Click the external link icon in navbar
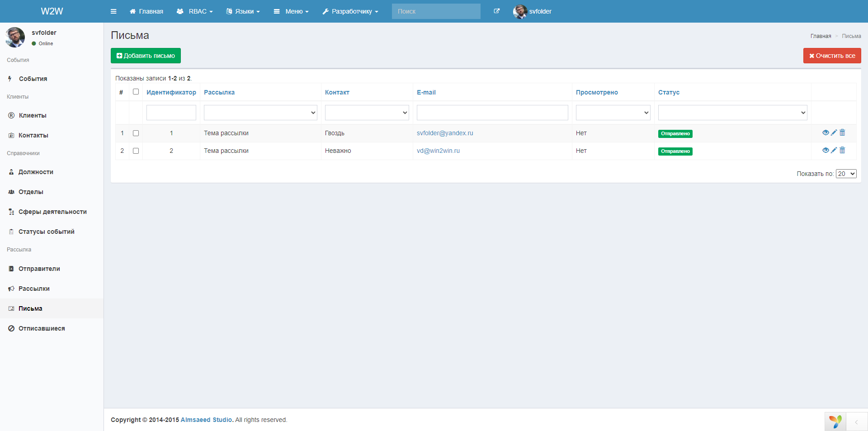This screenshot has height=431, width=868. pos(497,11)
